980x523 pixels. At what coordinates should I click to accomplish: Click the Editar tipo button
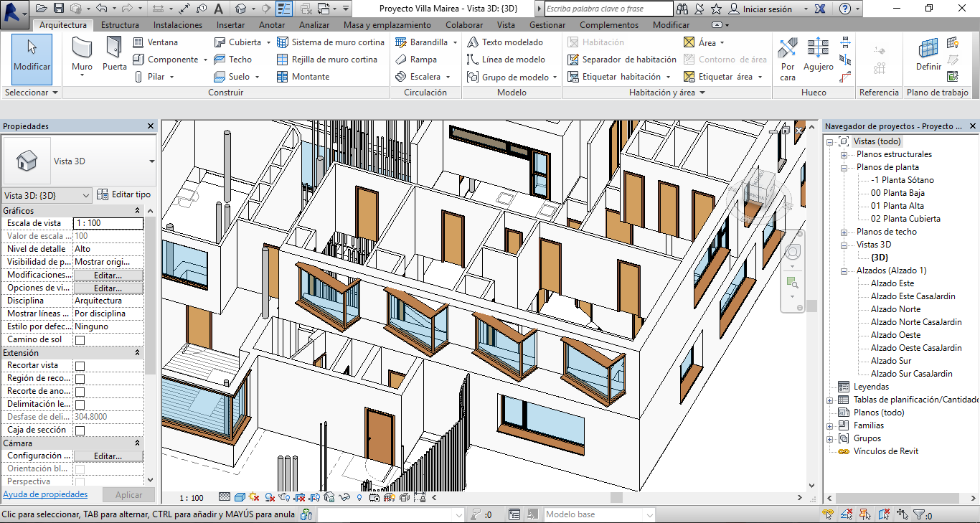click(124, 194)
